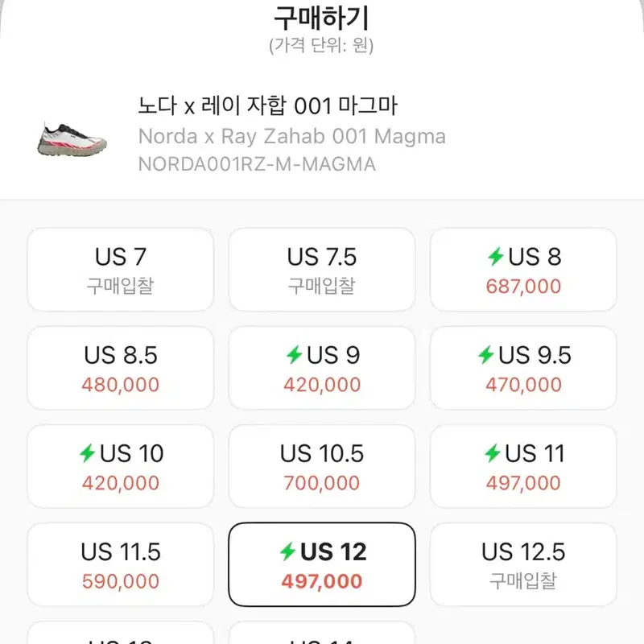Click the lightning icon next to US 11

click(x=493, y=453)
